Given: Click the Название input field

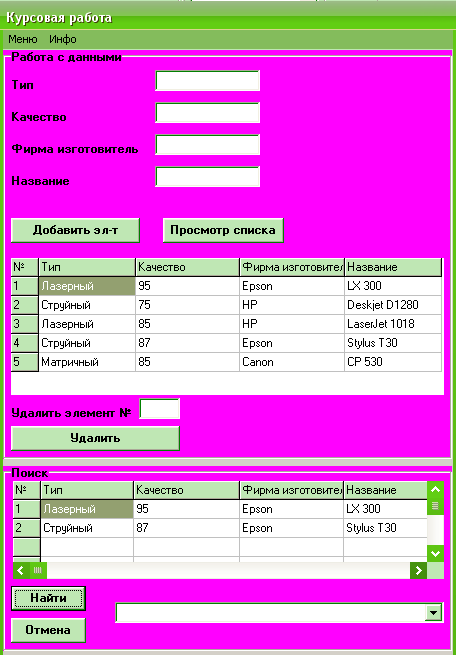Looking at the screenshot, I should tap(208, 177).
